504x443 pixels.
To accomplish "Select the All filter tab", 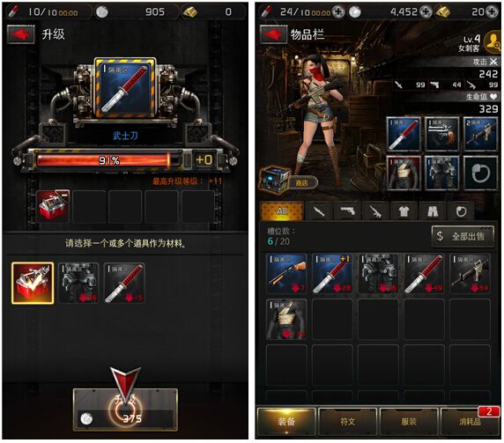I will 282,211.
